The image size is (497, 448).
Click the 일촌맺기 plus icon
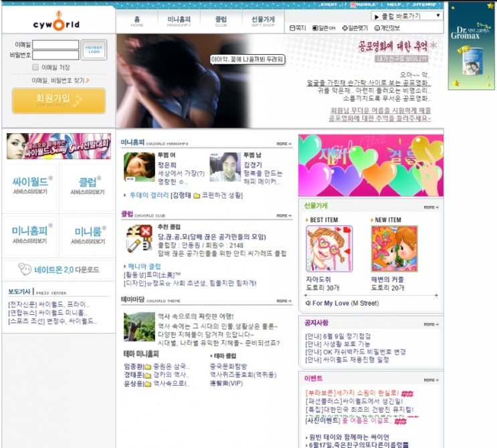click(x=345, y=28)
